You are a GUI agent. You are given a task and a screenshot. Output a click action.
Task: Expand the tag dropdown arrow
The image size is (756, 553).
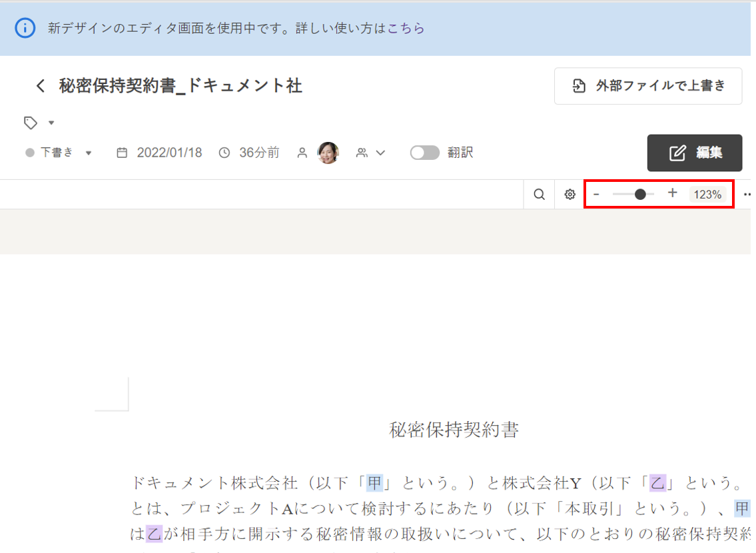(51, 123)
